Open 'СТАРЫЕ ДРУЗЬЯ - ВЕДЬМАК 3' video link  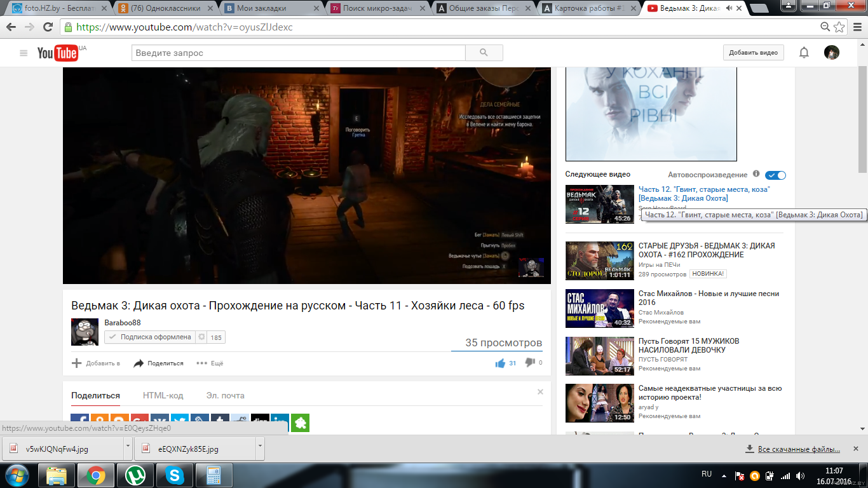[x=707, y=250]
